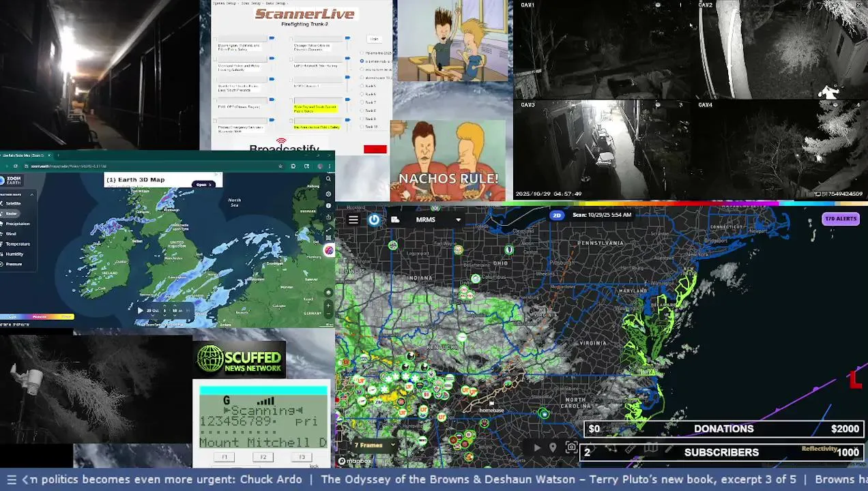868x491 pixels.
Task: Open ScannerLive Basic Setup menu
Action: 276,3
